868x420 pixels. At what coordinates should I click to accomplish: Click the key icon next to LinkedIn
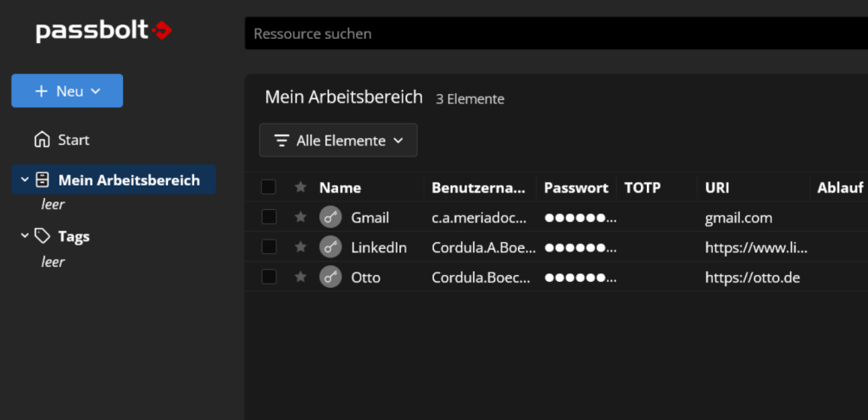pyautogui.click(x=331, y=247)
